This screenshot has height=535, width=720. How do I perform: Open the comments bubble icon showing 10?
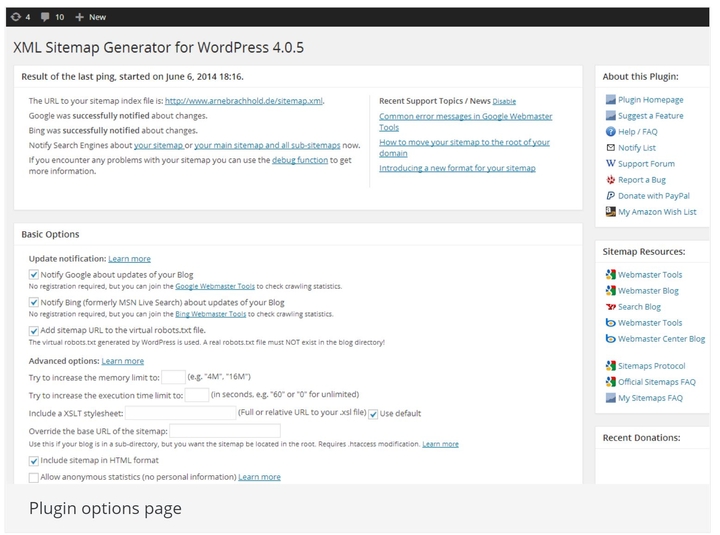point(45,17)
